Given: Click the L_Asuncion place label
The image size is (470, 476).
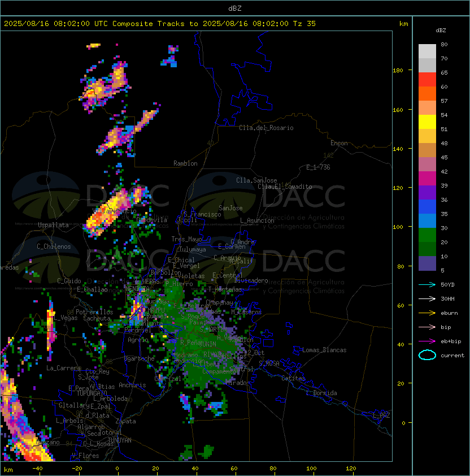Looking at the screenshot, I should [257, 220].
